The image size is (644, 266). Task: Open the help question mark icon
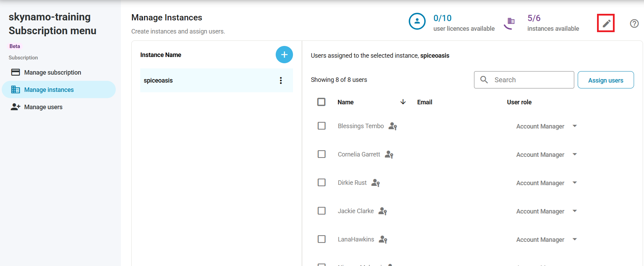tap(634, 23)
